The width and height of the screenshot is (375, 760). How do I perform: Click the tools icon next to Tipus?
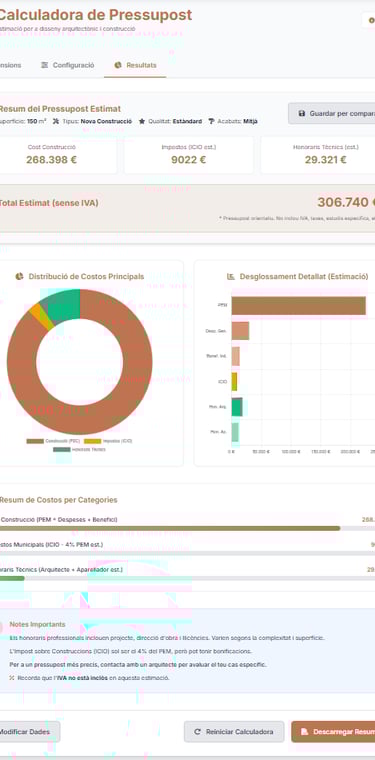click(56, 121)
